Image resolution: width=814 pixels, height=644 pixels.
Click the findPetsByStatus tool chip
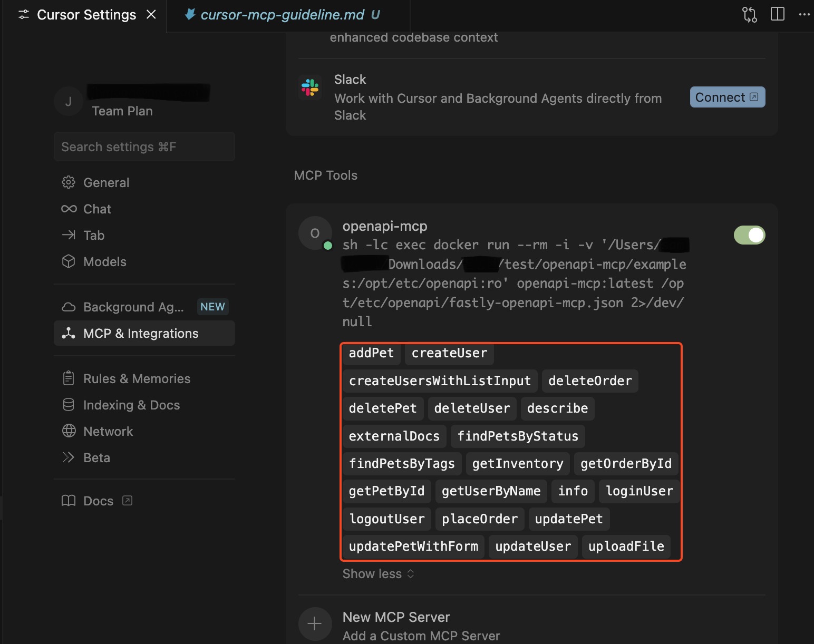518,436
